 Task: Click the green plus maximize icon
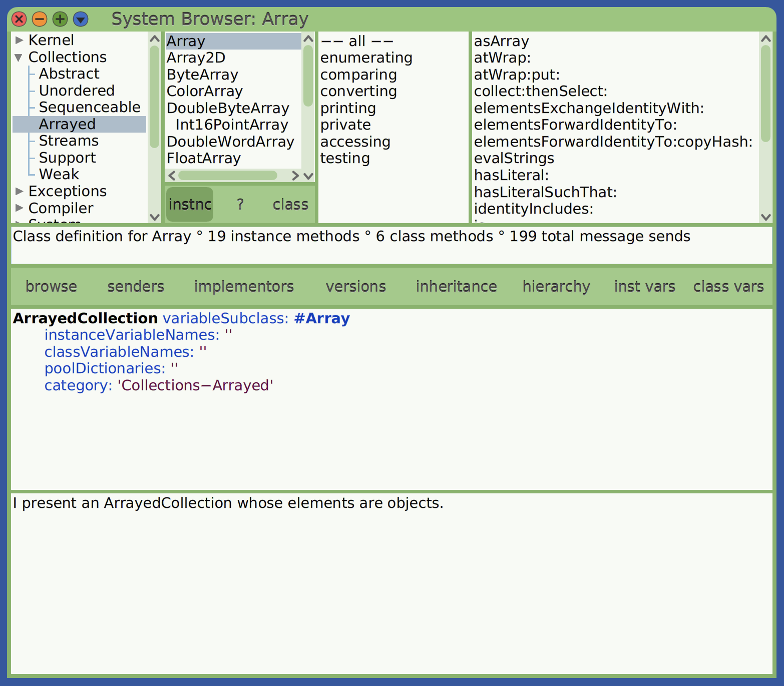[x=60, y=19]
